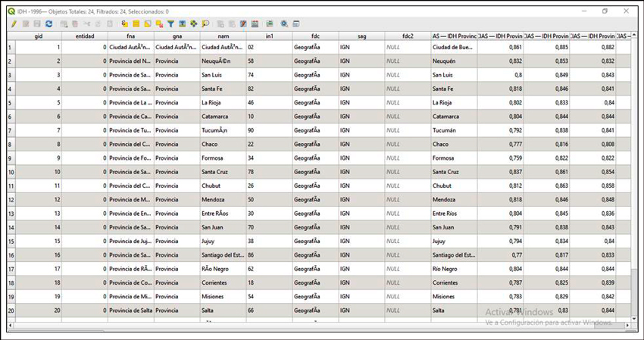Invert the current feature selection
The image size is (644, 340).
pos(148,24)
